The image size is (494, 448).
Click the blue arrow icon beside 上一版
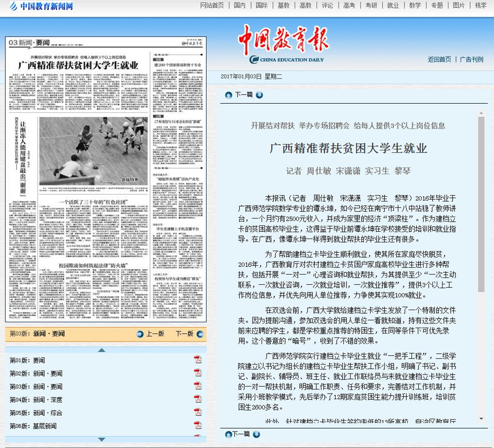coord(140,334)
